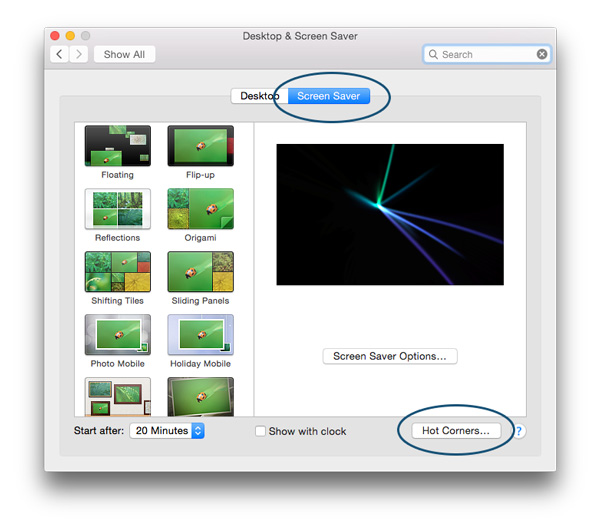Open Hot Corners settings
This screenshot has height=532, width=600.
(x=456, y=431)
